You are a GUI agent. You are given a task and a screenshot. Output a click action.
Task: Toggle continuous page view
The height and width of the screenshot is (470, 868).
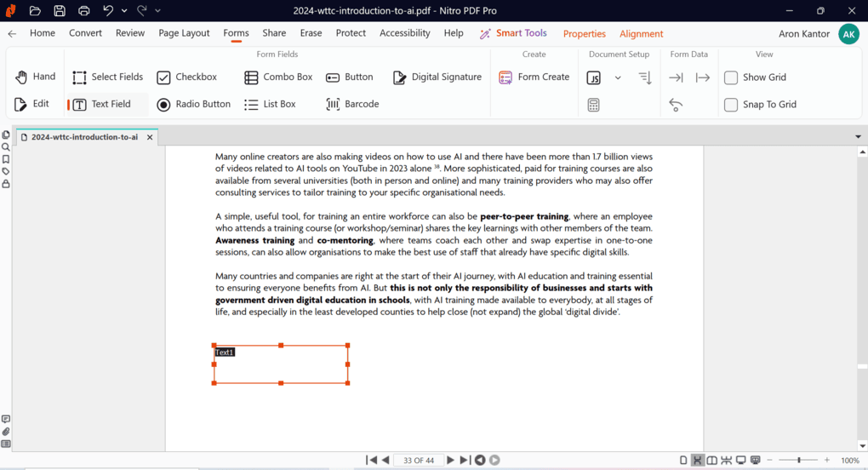[698, 460]
